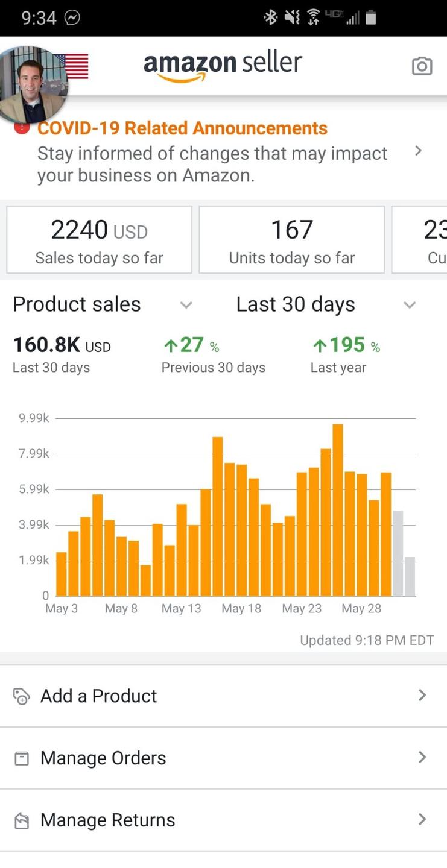Tap the US flag marketplace icon
Screen dimensions: 447x868
[x=75, y=66]
